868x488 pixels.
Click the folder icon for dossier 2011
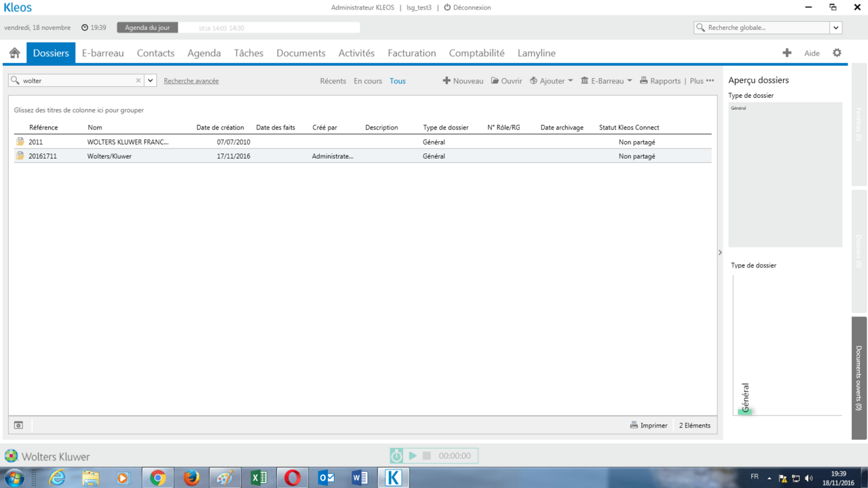(x=20, y=142)
